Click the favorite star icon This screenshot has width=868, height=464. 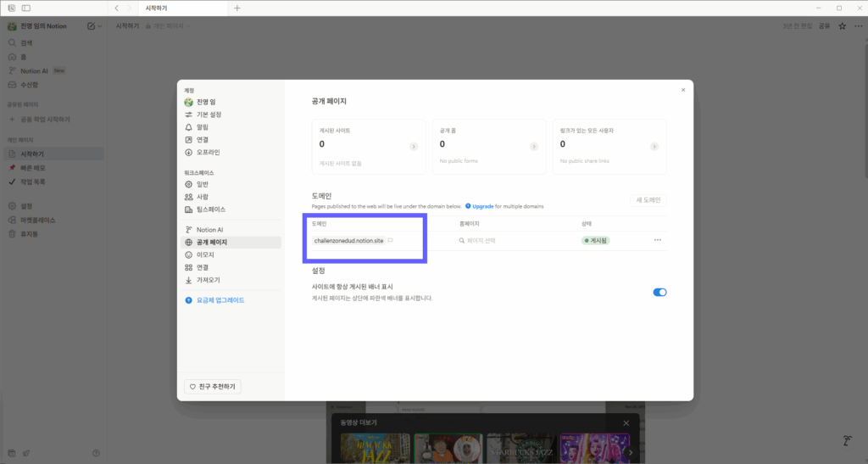pos(842,26)
